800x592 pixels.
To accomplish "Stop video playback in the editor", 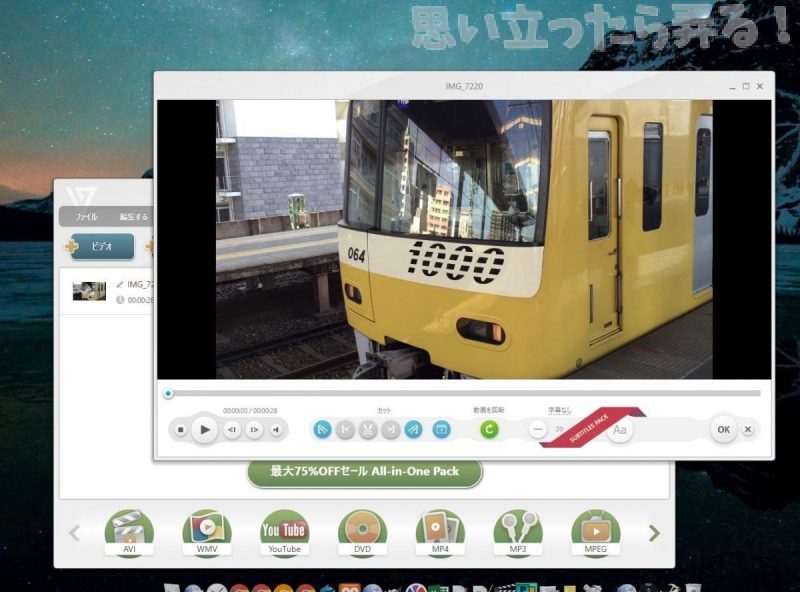I will tap(180, 430).
